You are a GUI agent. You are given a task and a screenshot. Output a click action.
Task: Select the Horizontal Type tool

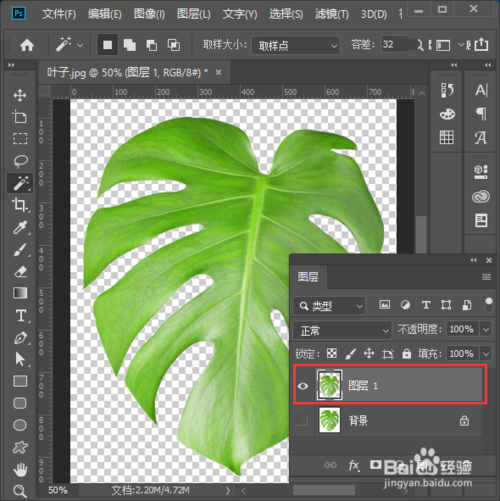pyautogui.click(x=21, y=315)
